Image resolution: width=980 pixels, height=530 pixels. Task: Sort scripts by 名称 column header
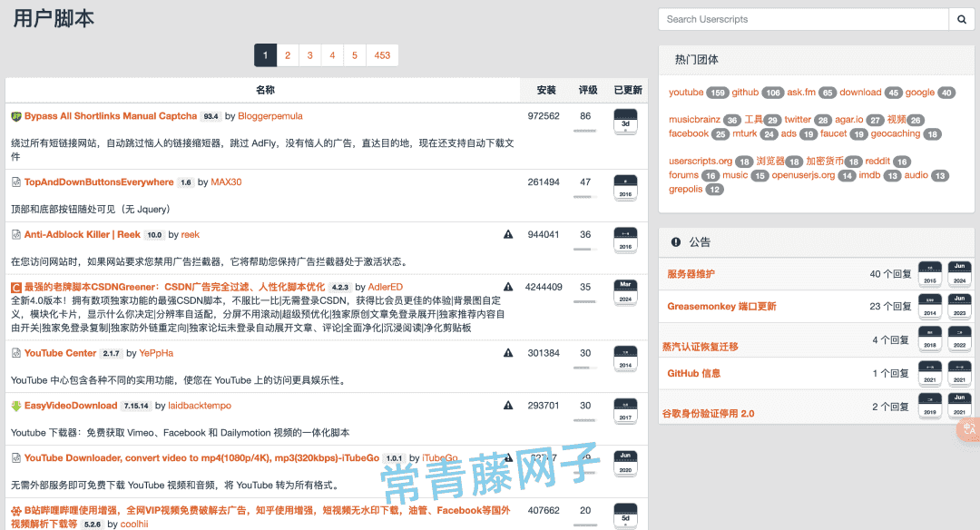pyautogui.click(x=265, y=90)
